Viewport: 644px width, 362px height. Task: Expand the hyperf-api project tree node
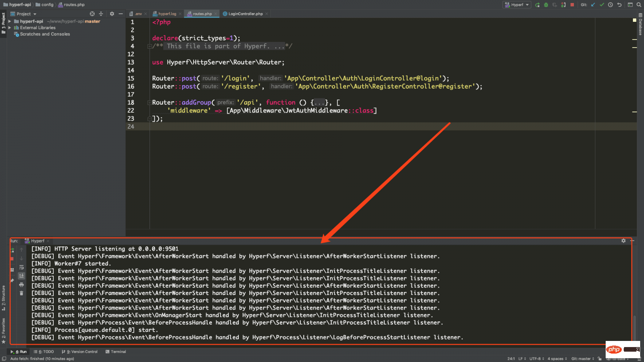coord(10,21)
